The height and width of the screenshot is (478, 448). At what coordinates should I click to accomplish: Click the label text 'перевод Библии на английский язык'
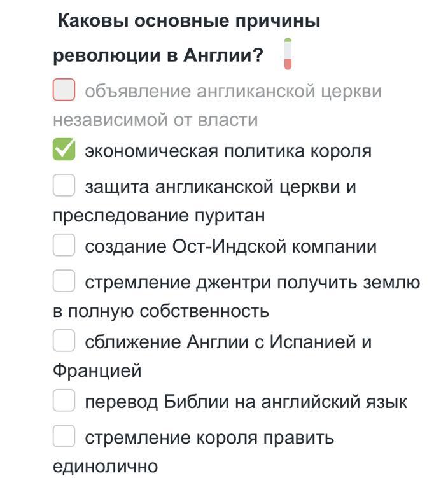point(246,402)
